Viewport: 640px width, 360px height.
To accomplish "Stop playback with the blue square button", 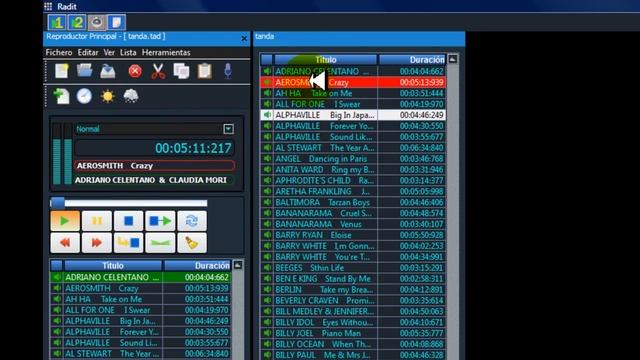I will tap(129, 221).
